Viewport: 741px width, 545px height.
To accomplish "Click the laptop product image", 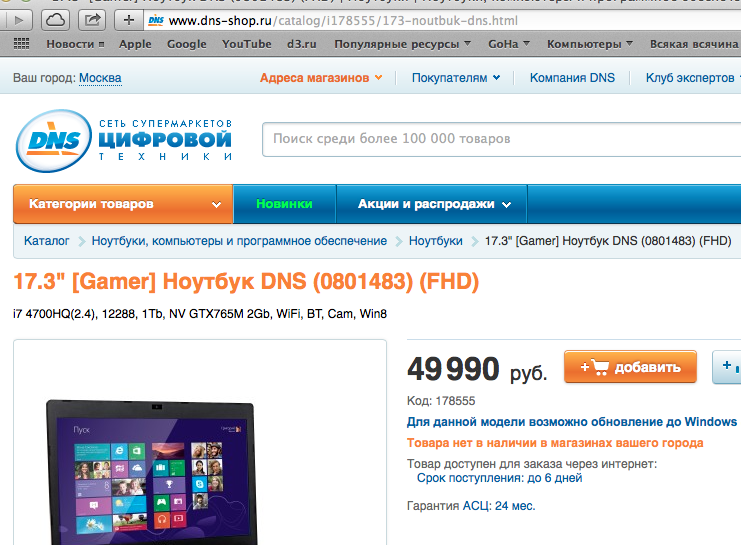I will coord(152,472).
